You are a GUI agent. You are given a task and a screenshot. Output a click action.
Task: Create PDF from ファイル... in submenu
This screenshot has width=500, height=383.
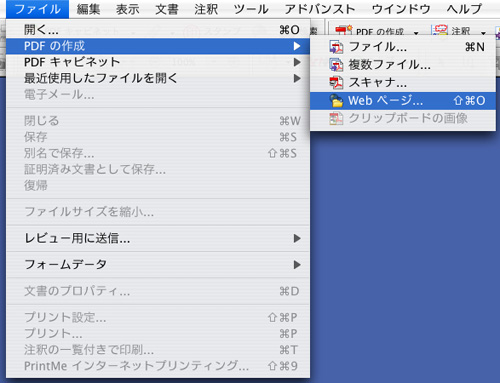[x=403, y=47]
